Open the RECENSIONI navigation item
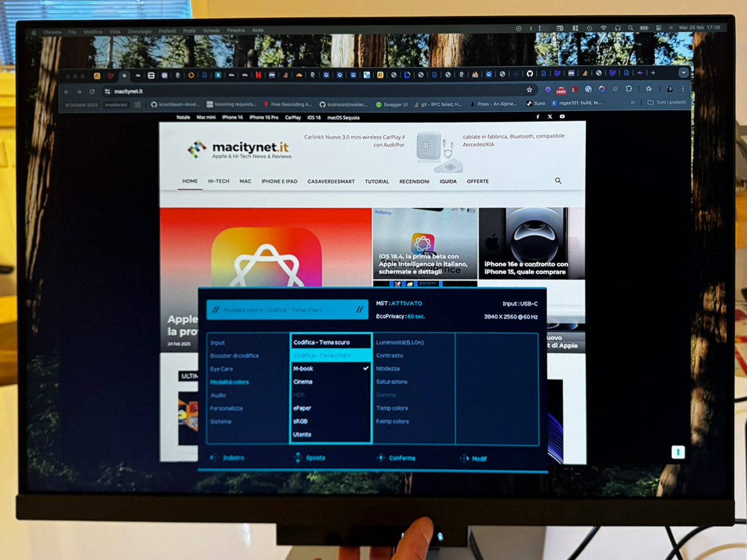Viewport: 747px width, 560px height. coord(414,182)
